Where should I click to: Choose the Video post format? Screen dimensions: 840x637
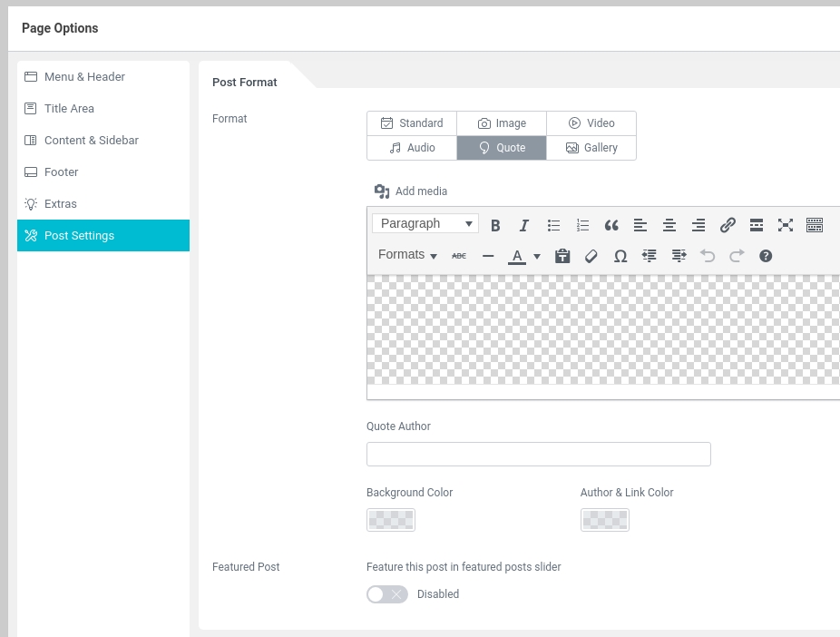[x=591, y=123]
